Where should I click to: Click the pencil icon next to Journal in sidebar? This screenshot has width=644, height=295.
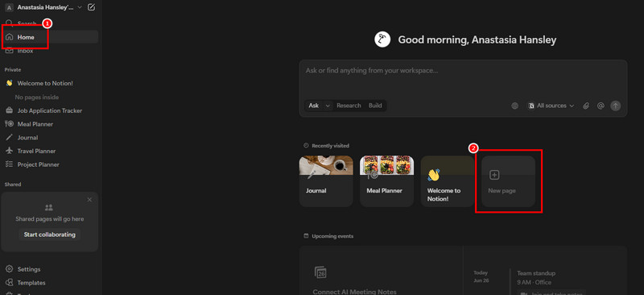tap(9, 137)
